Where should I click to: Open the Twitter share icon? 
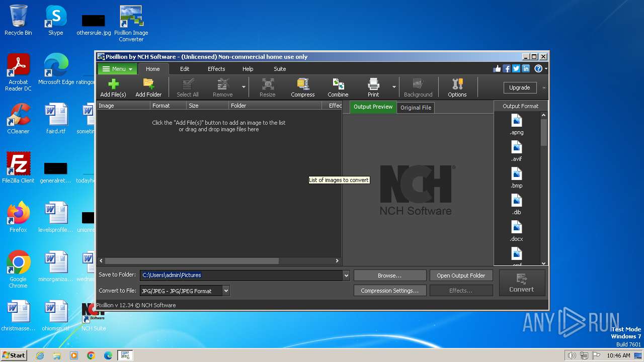coord(516,69)
